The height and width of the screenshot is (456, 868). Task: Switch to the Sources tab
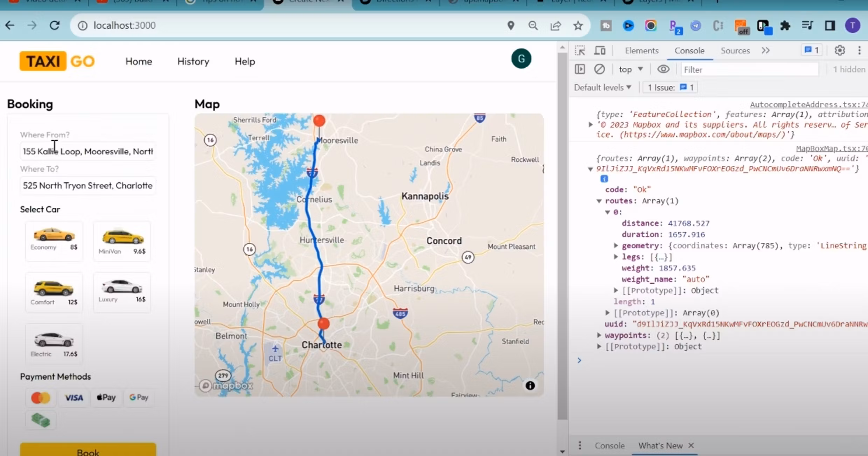735,51
